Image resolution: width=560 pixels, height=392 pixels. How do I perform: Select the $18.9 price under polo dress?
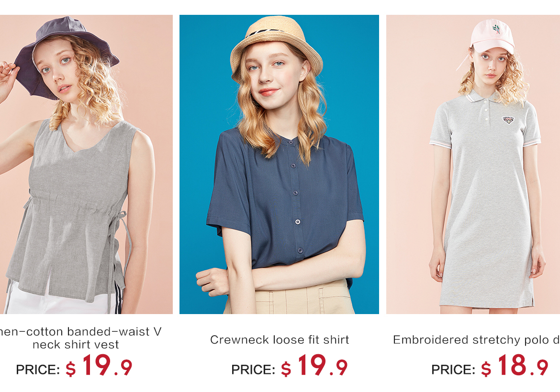515,366
